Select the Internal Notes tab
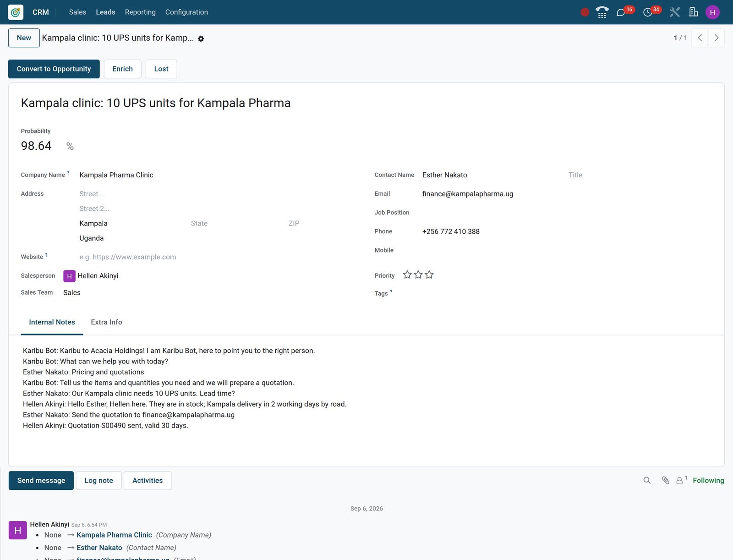The height and width of the screenshot is (560, 733). [52, 322]
